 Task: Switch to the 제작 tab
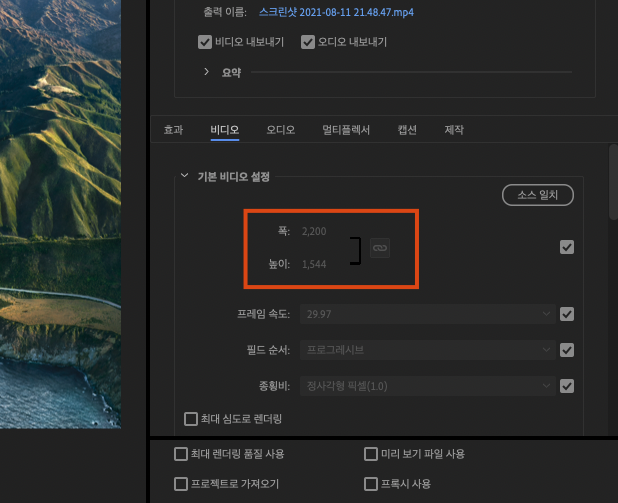click(454, 130)
